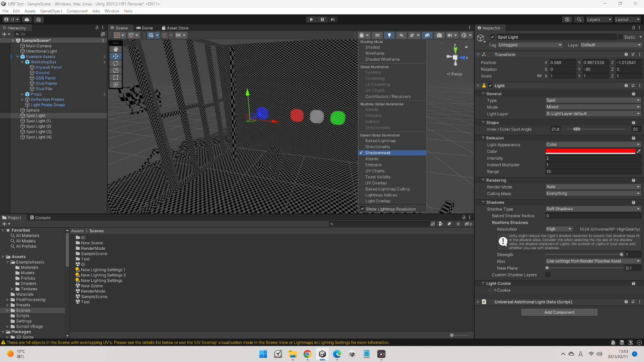This screenshot has width=644, height=362.
Task: Choose UV Overlap draw mode
Action: 392,183
